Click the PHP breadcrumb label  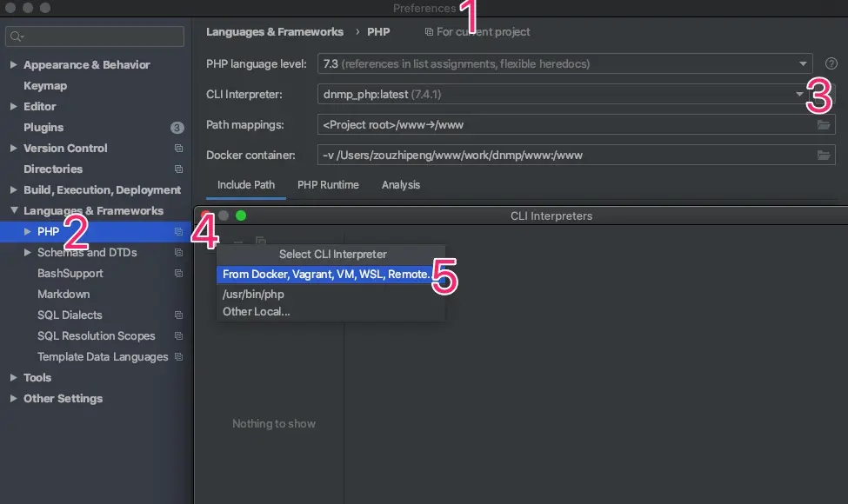(x=378, y=32)
